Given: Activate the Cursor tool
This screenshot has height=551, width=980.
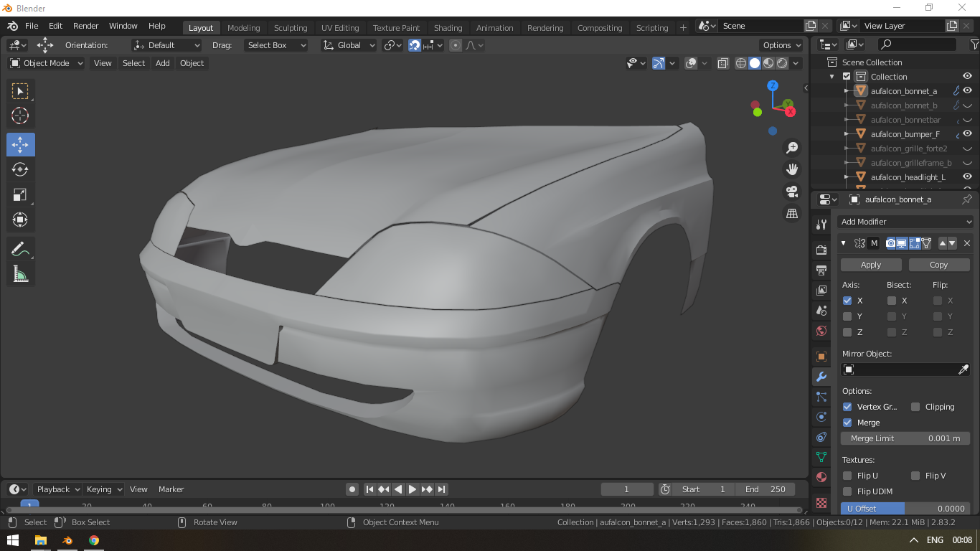Looking at the screenshot, I should (x=20, y=116).
